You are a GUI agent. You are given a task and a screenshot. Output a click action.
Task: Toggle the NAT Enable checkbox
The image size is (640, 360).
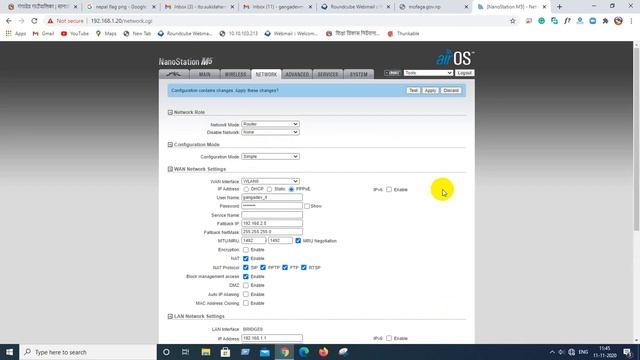pyautogui.click(x=246, y=258)
